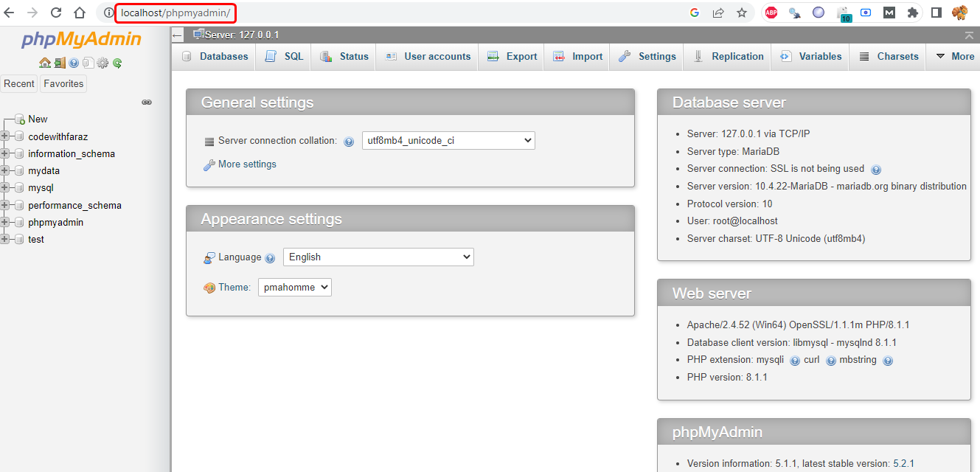
Task: Open phpMyAdmin documentation question icon
Action: (74, 63)
